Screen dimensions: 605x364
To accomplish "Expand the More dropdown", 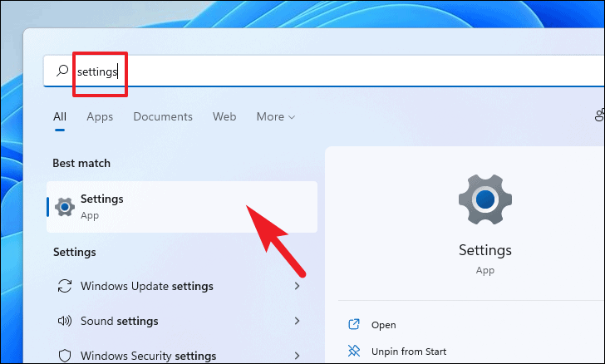I will coord(276,116).
